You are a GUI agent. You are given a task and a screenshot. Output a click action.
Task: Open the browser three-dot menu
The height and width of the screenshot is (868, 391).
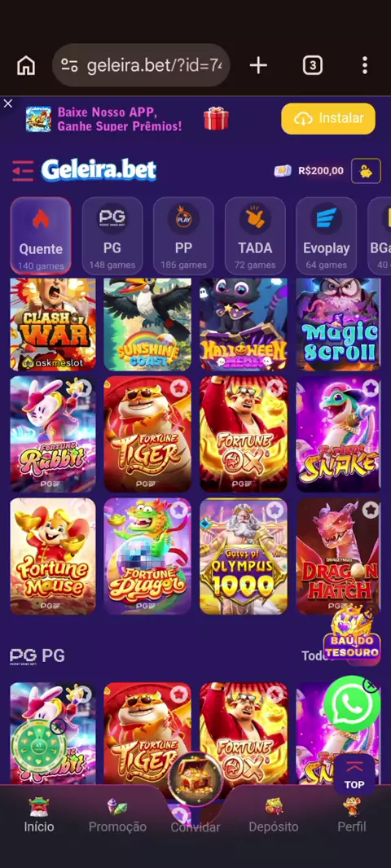pos(364,65)
